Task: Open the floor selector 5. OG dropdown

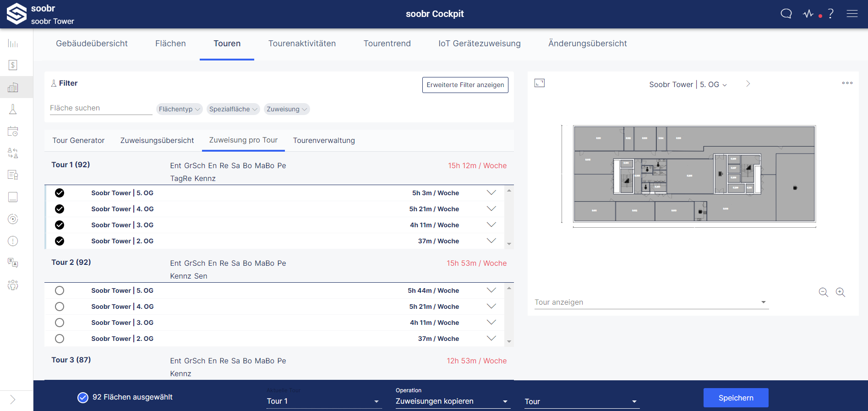Action: tap(713, 85)
